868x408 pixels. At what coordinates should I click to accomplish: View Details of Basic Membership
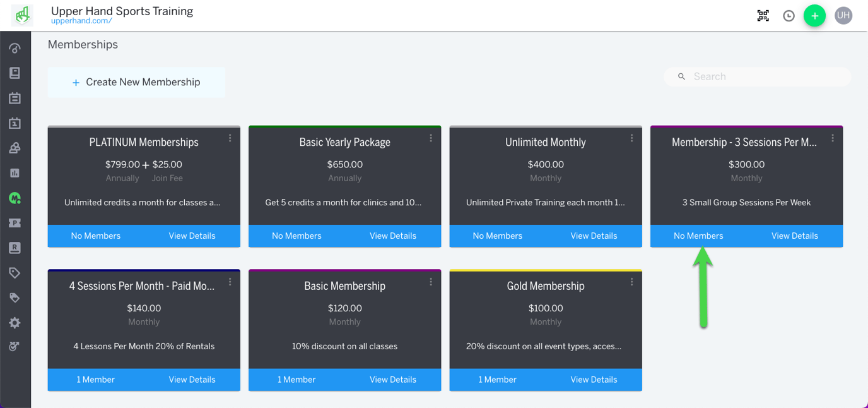[x=393, y=380]
